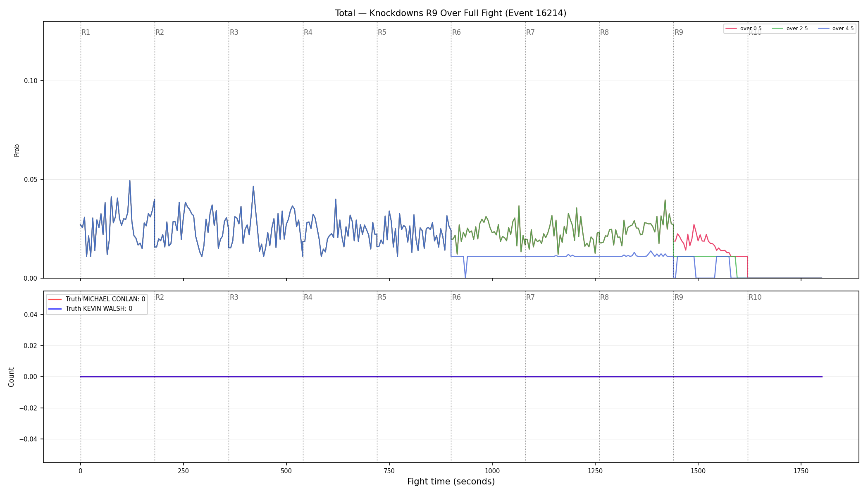Click the 0.10 tick on Prob axis
Viewport: 868px width, 496px height.
(x=31, y=81)
